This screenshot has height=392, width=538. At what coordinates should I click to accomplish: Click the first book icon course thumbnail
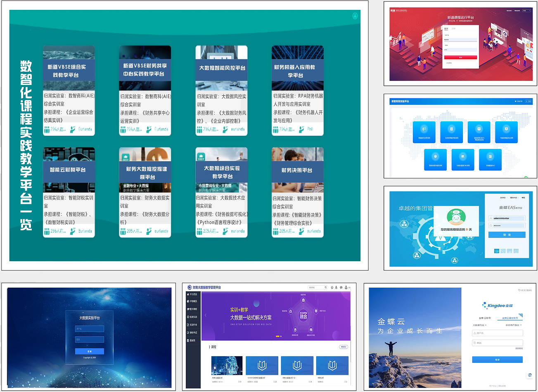pos(262,365)
